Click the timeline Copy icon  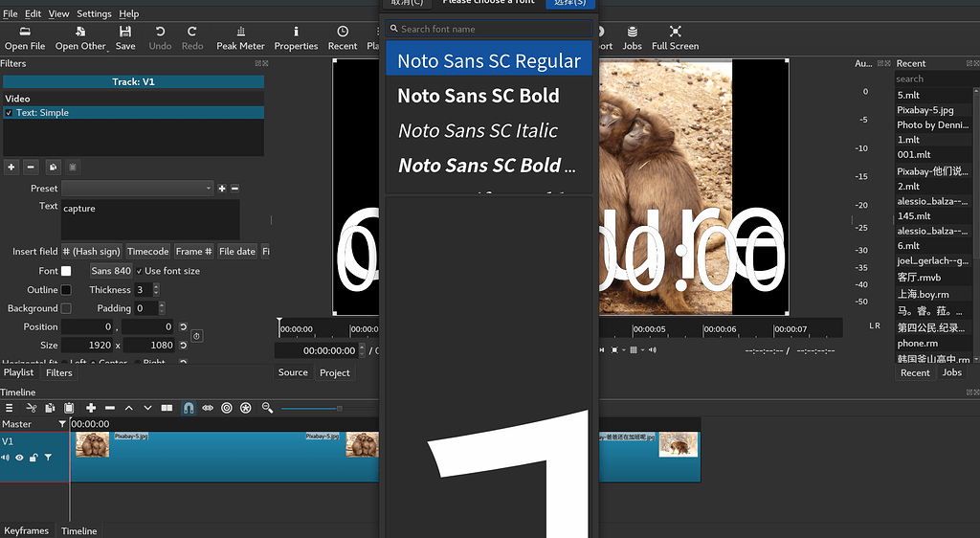point(50,408)
